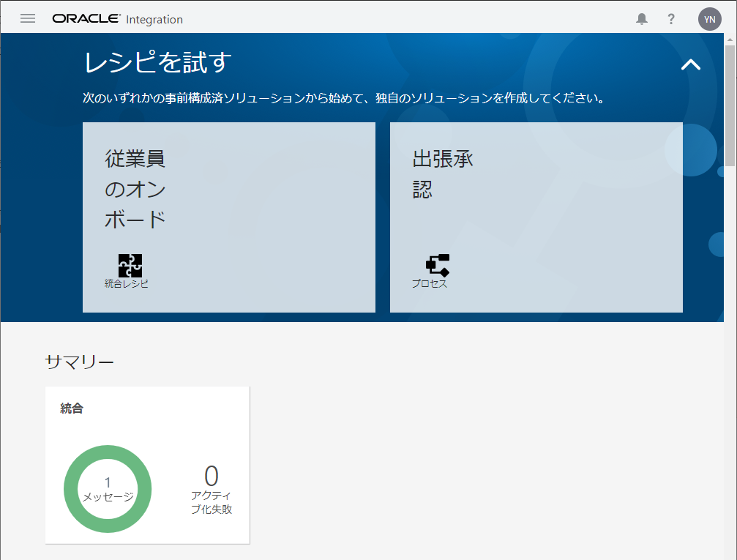Screen dimensions: 737x560
Task: Click the notifications bell icon
Action: tap(642, 19)
